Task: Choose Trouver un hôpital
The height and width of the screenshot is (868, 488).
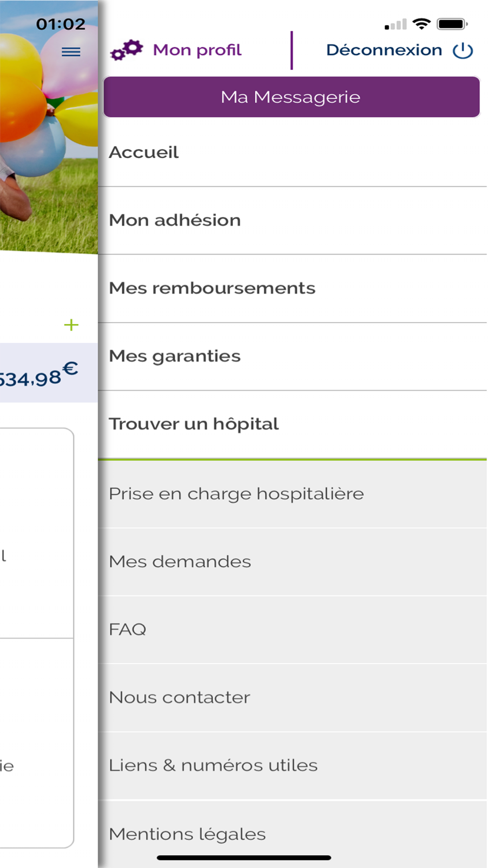Action: point(194,424)
